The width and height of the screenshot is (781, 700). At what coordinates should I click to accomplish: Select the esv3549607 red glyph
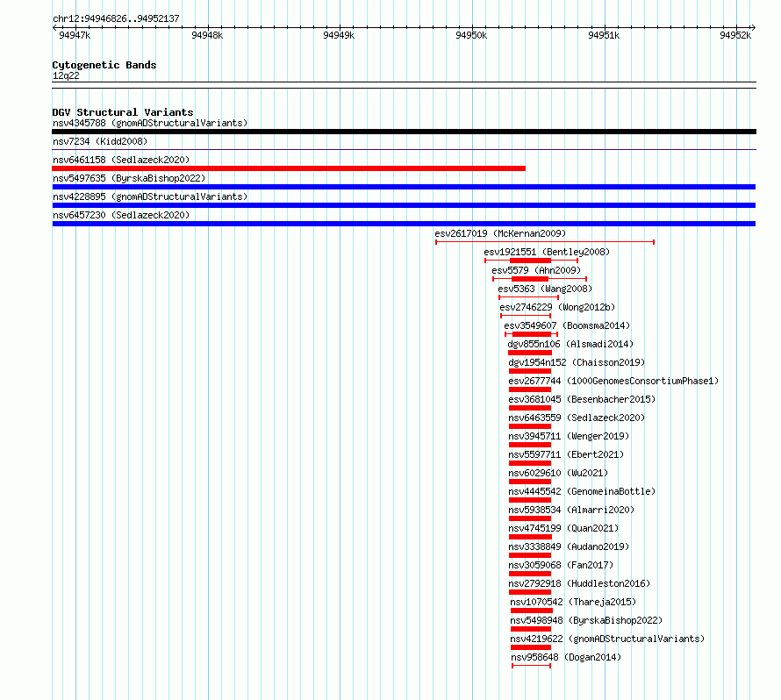click(x=532, y=334)
